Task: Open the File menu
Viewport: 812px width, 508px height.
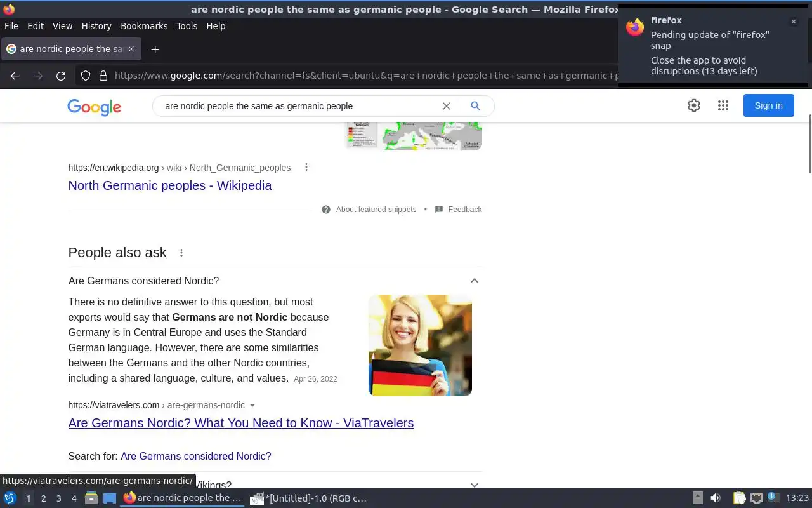Action: click(11, 26)
